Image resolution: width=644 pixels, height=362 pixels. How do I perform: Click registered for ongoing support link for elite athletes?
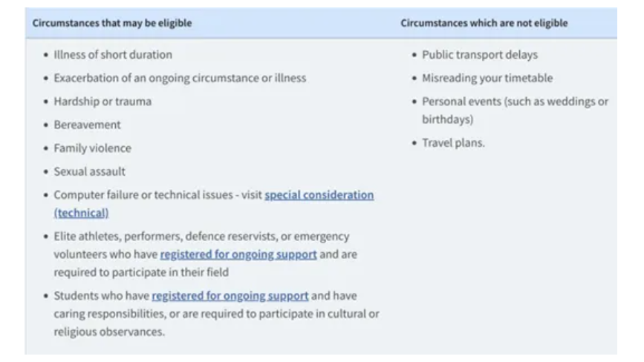pos(238,254)
